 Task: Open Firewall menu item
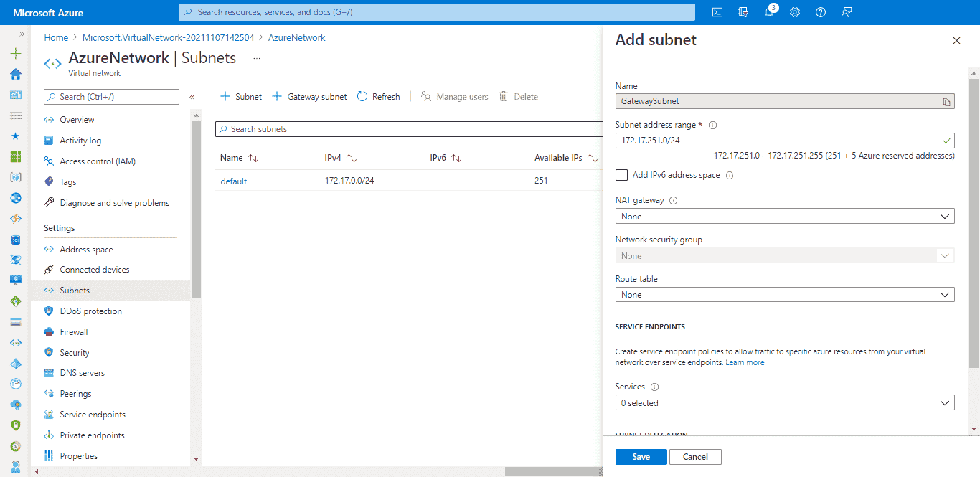pos(74,332)
